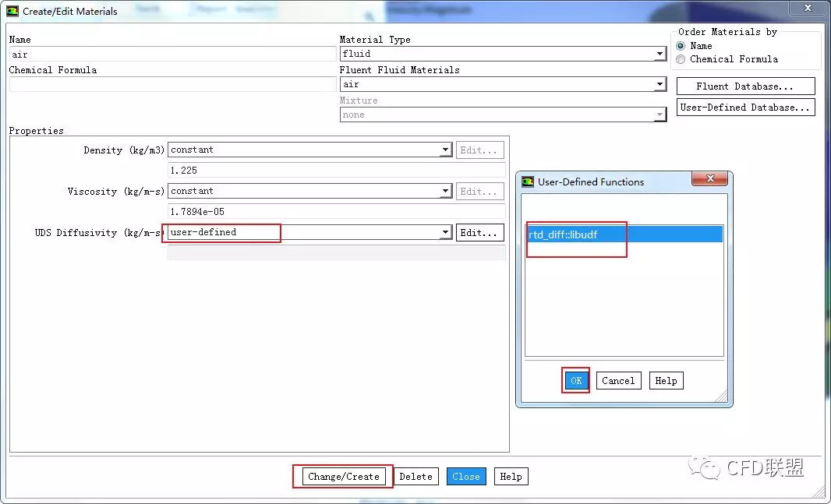Select Chemical Formula ordering radio button

[x=681, y=59]
